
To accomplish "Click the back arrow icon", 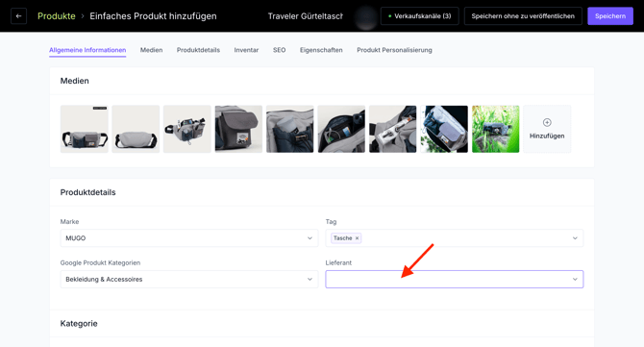I will (18, 16).
